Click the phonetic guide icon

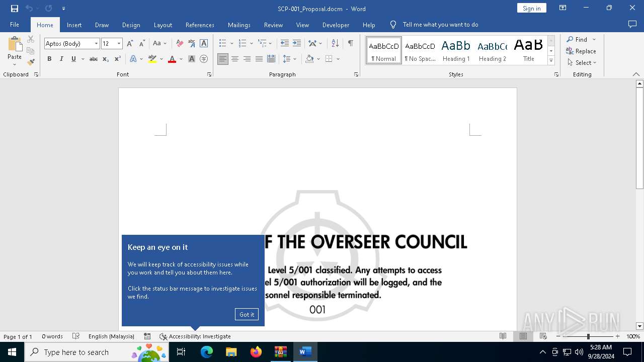192,44
